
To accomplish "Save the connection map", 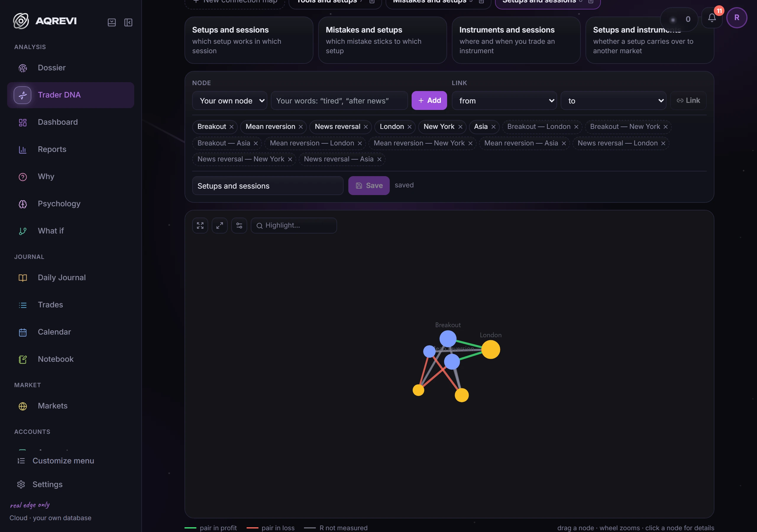I will [369, 186].
